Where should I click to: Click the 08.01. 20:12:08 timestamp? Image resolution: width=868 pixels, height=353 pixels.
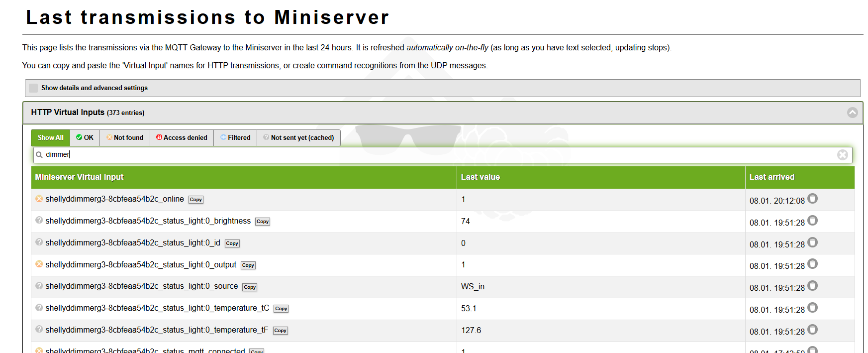777,201
